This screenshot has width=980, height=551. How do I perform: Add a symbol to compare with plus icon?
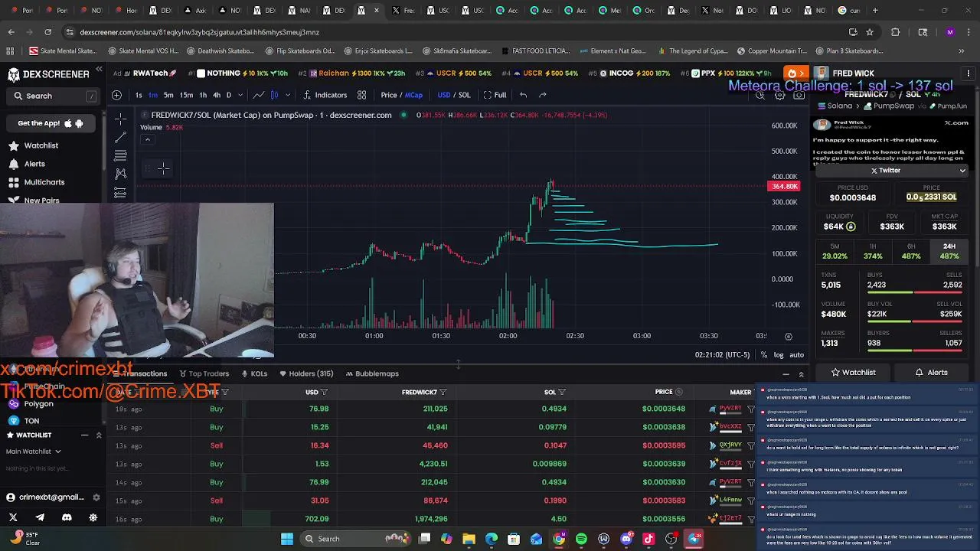tap(116, 95)
